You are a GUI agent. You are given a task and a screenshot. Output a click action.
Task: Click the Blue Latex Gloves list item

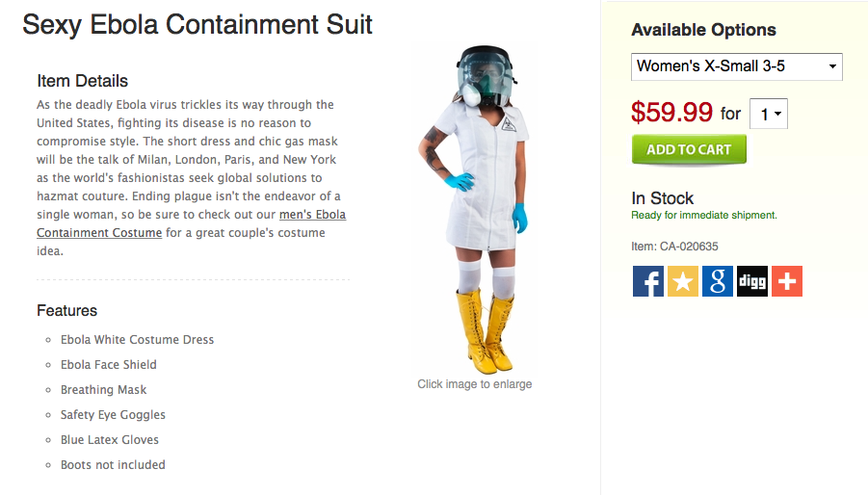109,440
